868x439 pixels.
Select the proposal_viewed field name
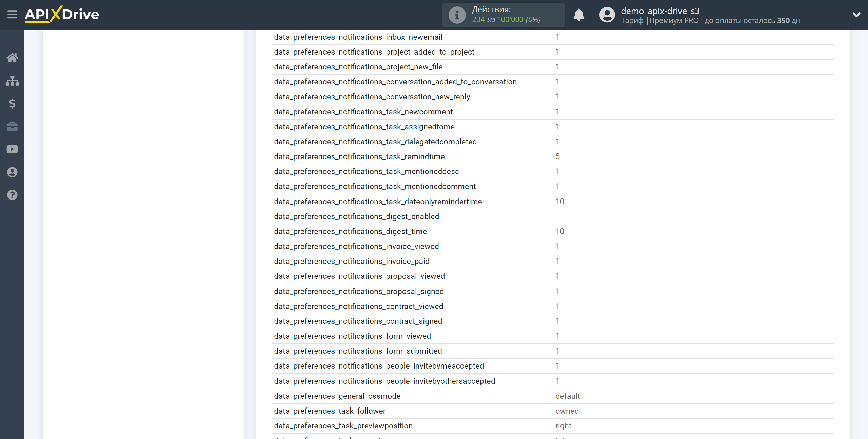tap(359, 276)
